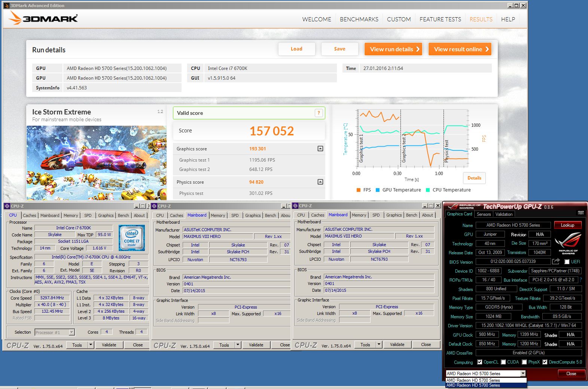Click the third CPU-Z window title icon
Image resolution: width=588 pixels, height=389 pixels.
pyautogui.click(x=295, y=206)
